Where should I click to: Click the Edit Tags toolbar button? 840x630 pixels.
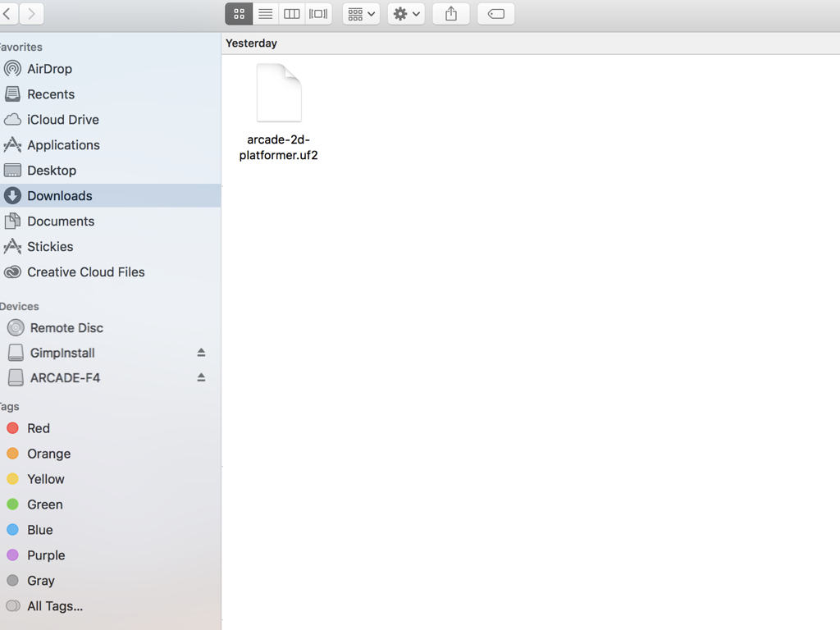(x=496, y=14)
